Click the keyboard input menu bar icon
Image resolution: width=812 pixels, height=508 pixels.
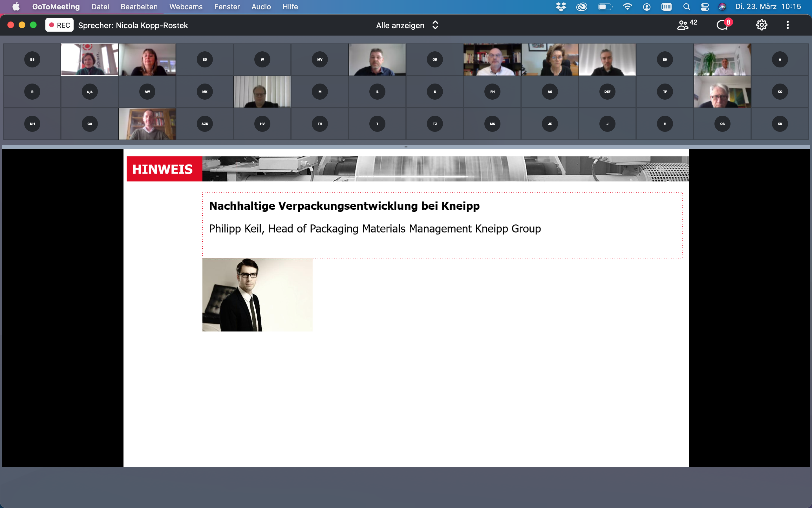click(x=666, y=7)
